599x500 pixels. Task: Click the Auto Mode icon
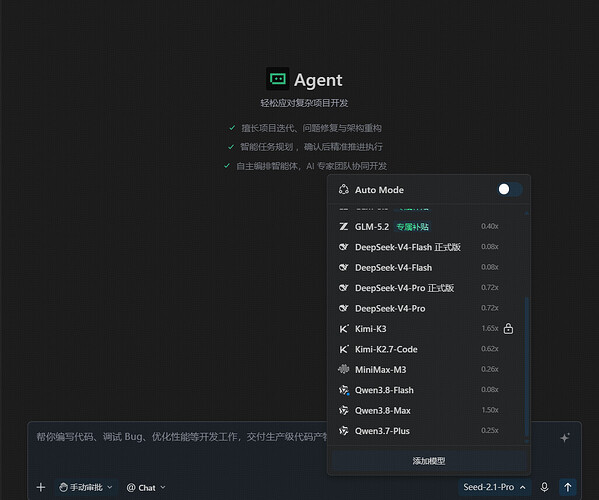click(x=344, y=189)
